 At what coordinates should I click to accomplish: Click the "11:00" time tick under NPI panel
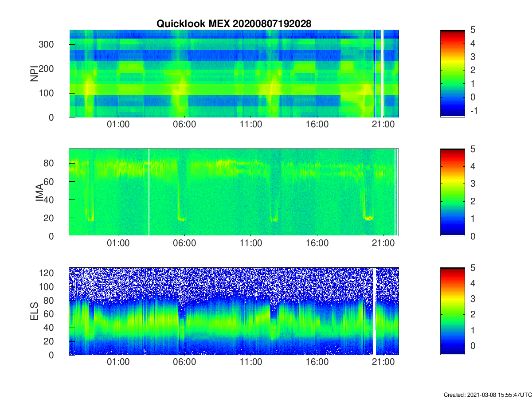pyautogui.click(x=251, y=125)
